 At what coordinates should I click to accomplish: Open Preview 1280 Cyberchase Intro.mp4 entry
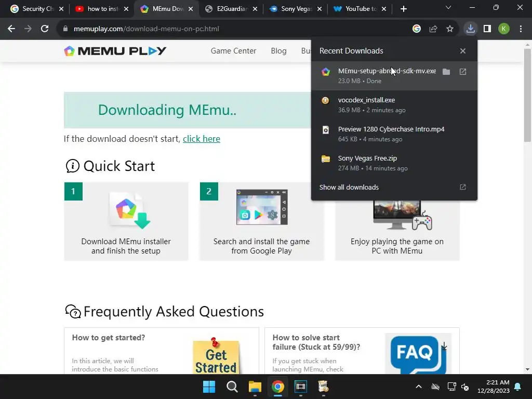394,134
